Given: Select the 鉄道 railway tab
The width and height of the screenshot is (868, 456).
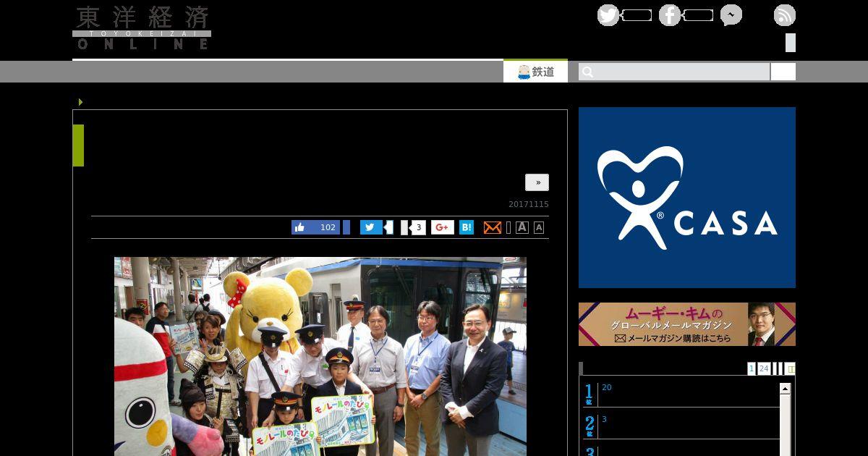Looking at the screenshot, I should coord(535,72).
